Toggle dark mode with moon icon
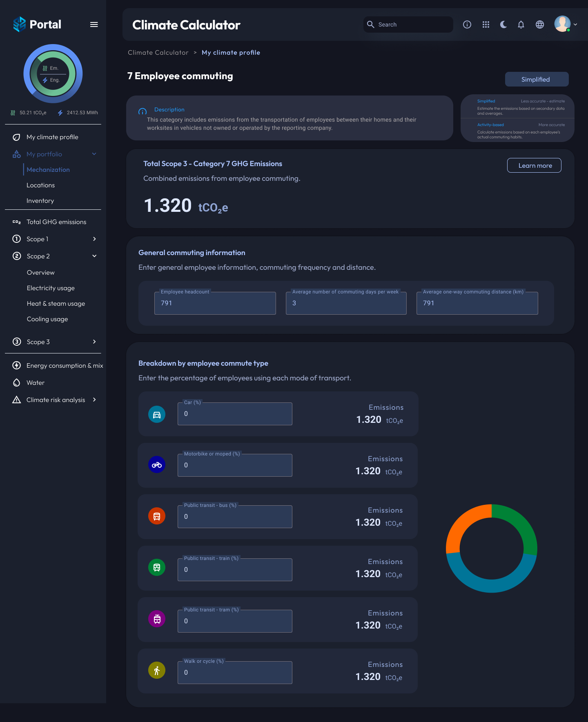 (503, 24)
